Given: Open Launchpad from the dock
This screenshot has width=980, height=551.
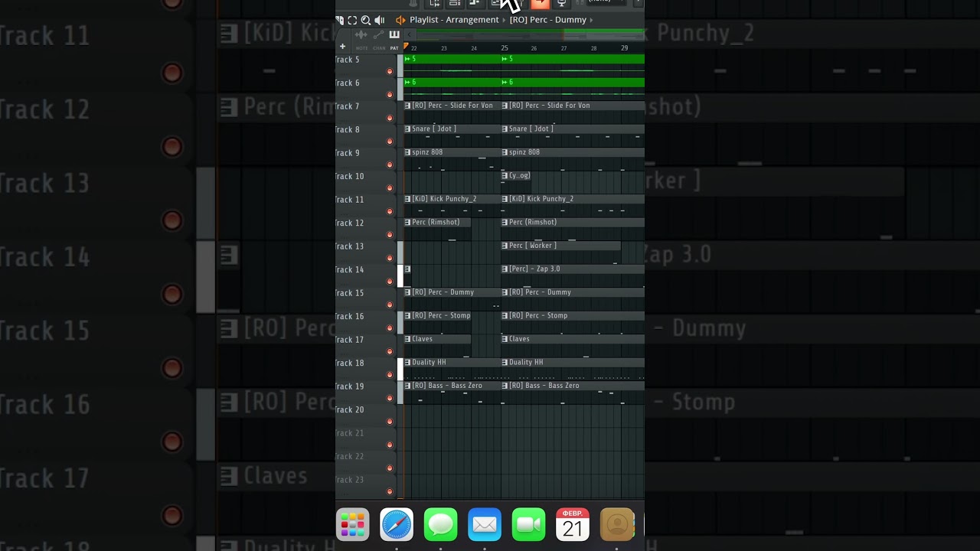Looking at the screenshot, I should pyautogui.click(x=353, y=524).
